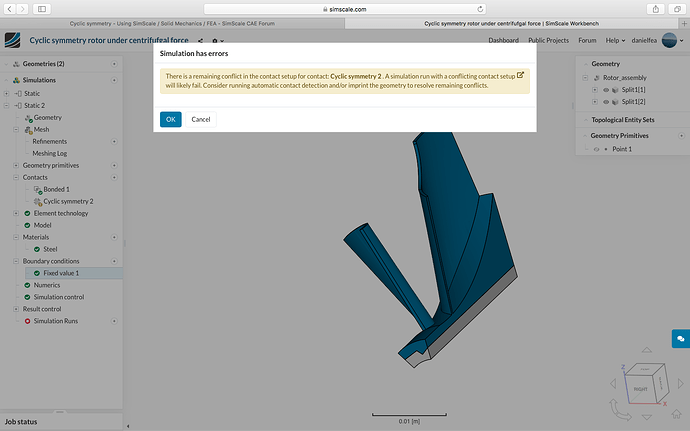The width and height of the screenshot is (690, 431).
Task: Click the Safari share button
Action: (x=655, y=9)
